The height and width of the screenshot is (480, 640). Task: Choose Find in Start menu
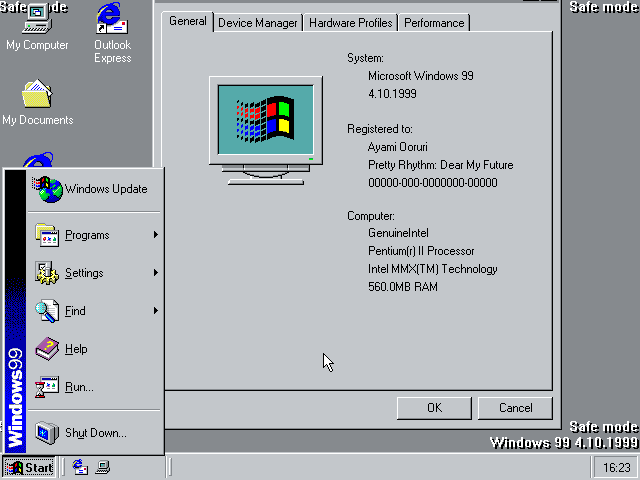pos(94,311)
